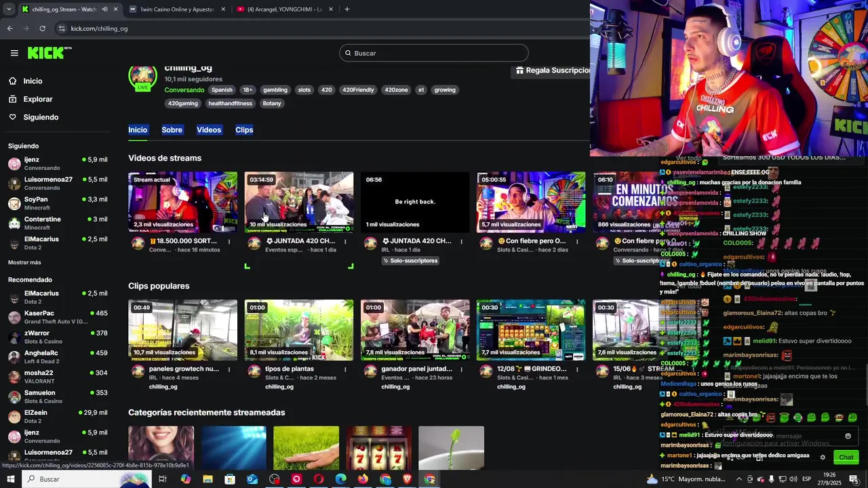The height and width of the screenshot is (488, 868).
Task: Open the slot machine category thumbnail
Action: coord(379,448)
